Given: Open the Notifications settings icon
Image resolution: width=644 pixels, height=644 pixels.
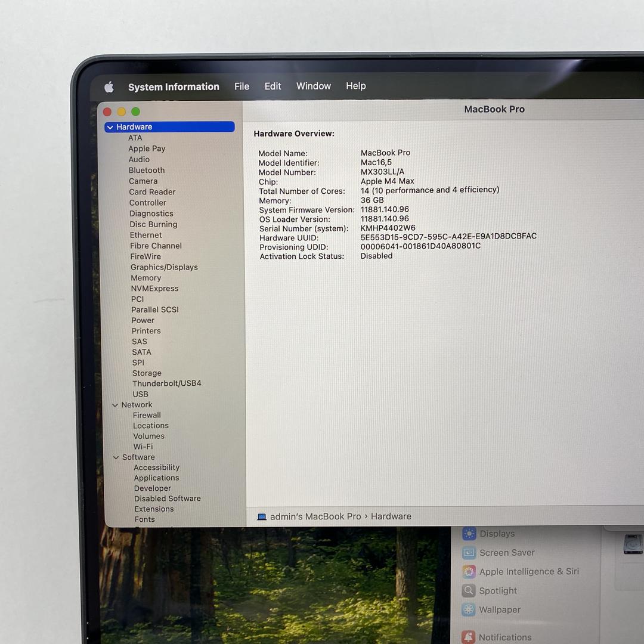Looking at the screenshot, I should (x=469, y=637).
